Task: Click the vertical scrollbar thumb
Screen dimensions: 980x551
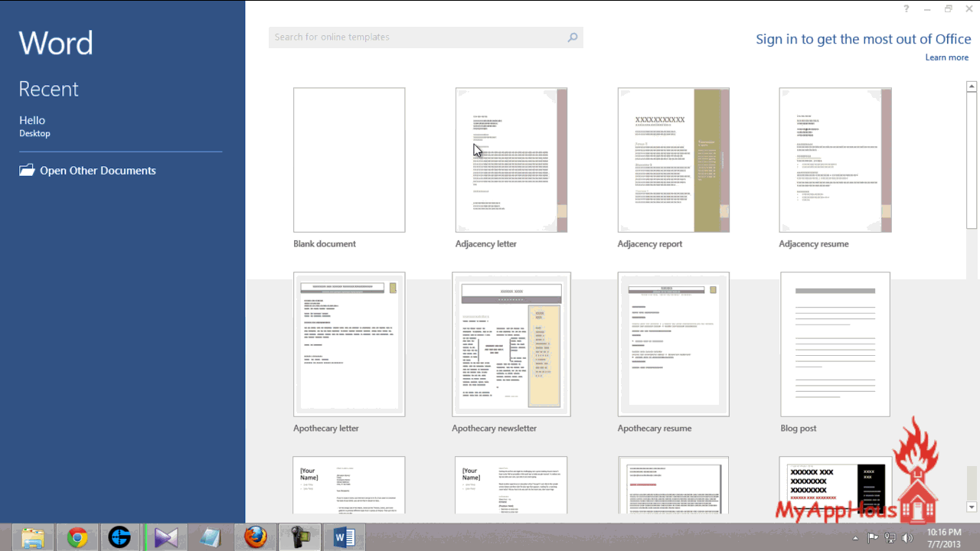Action: pos(972,160)
